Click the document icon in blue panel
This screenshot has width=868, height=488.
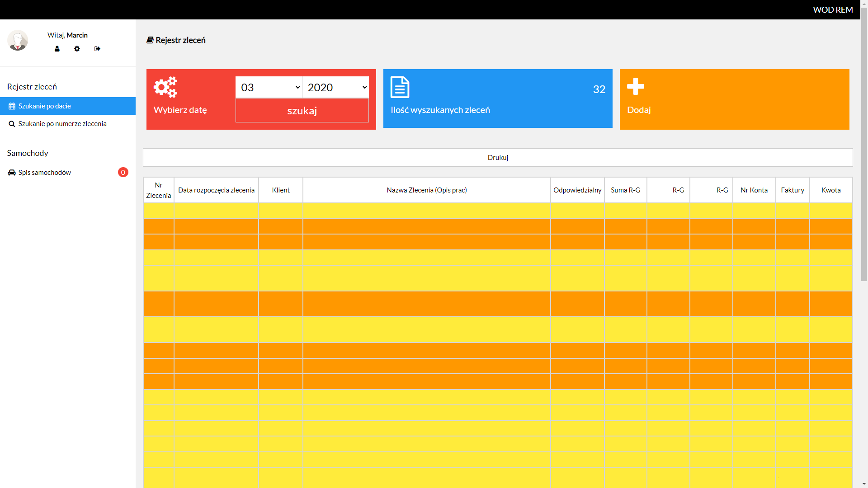click(400, 87)
